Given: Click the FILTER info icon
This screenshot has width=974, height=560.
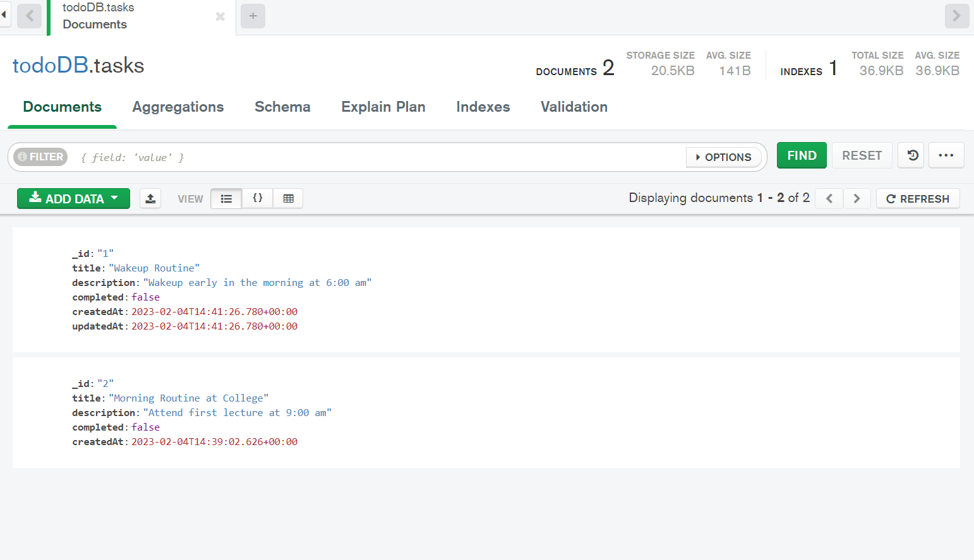Looking at the screenshot, I should click(23, 157).
